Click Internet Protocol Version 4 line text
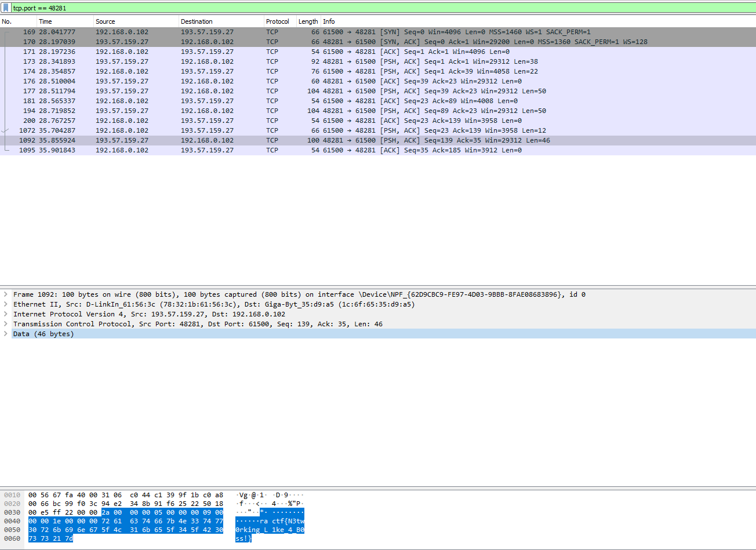This screenshot has width=756, height=550. coord(149,314)
